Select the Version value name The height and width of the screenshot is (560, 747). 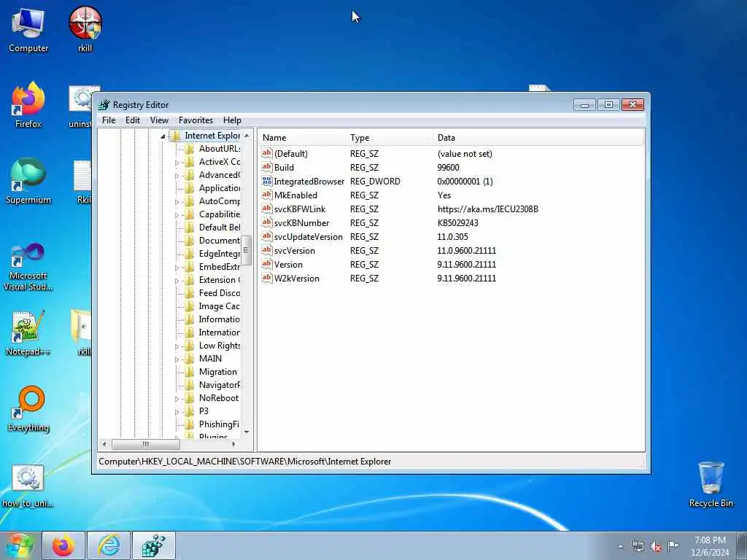point(288,264)
